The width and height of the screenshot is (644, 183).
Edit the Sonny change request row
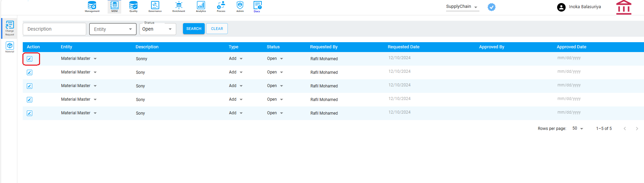[30, 59]
